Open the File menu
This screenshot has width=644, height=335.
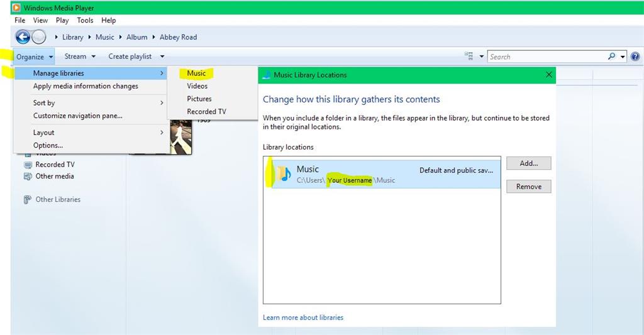(x=19, y=20)
